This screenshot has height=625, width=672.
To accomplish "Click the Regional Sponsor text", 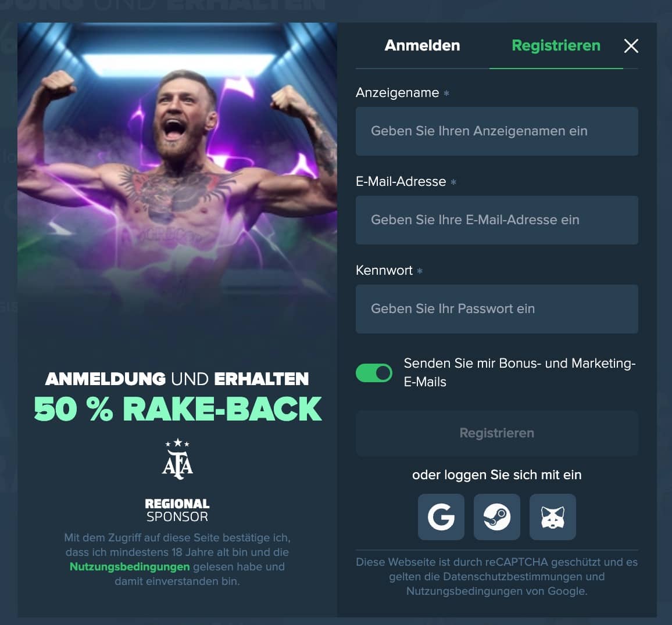I will pos(177,510).
